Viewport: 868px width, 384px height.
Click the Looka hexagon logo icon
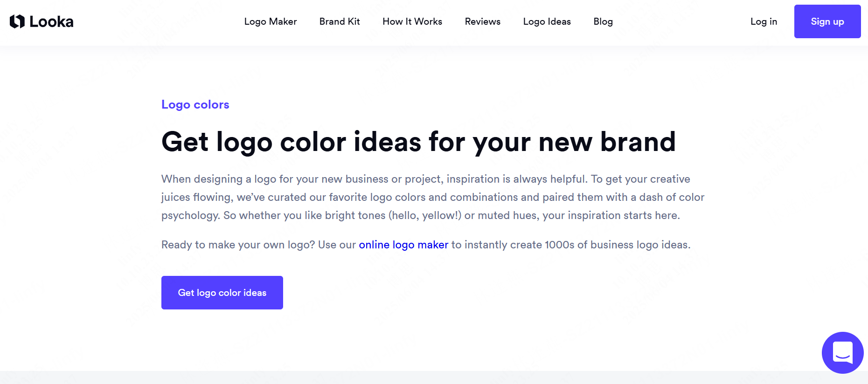[17, 21]
